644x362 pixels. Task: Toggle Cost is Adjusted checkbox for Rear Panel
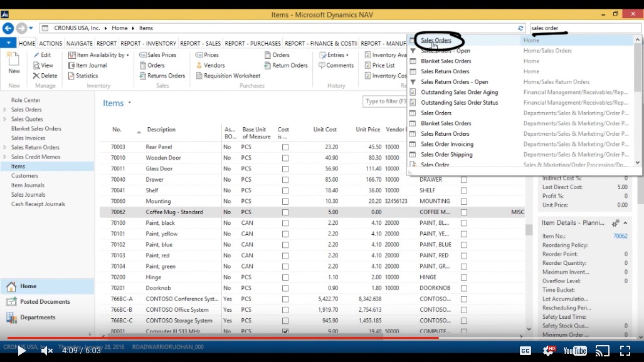285,147
